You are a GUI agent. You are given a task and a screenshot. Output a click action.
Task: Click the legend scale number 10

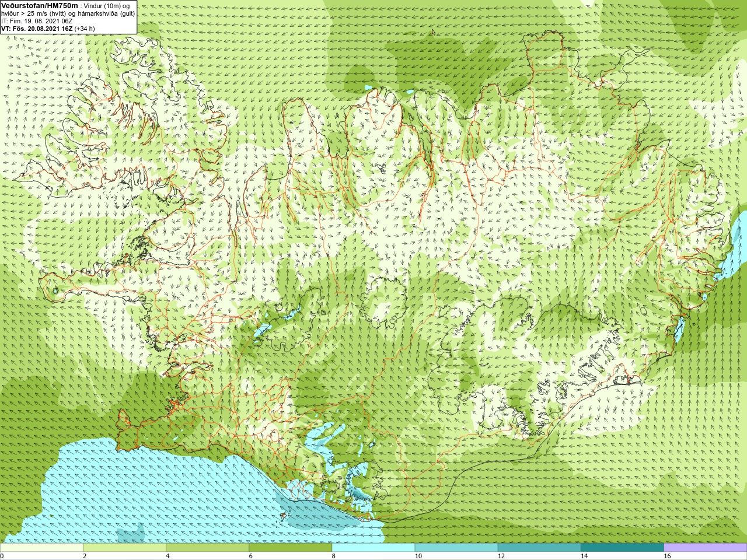click(418, 556)
